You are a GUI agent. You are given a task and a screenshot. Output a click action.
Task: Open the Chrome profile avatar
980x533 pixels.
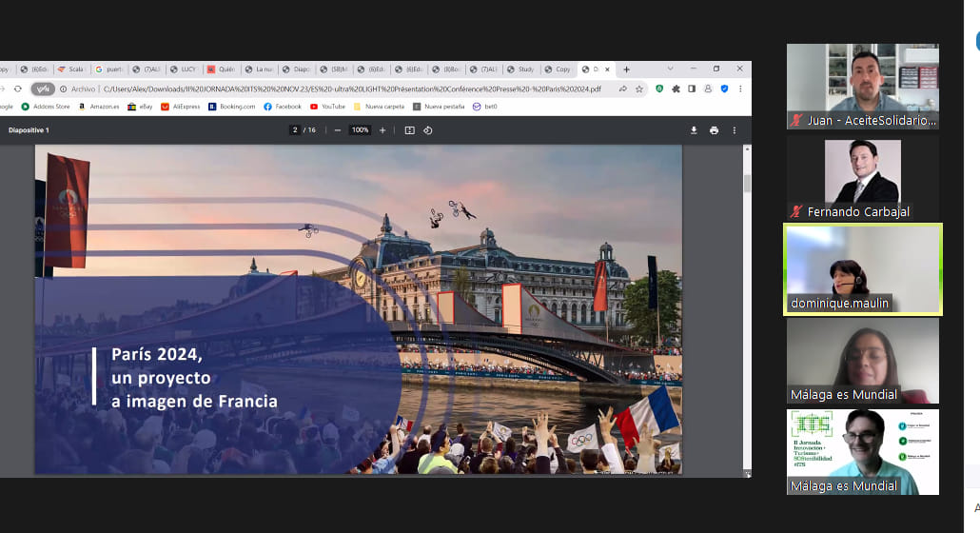(708, 89)
